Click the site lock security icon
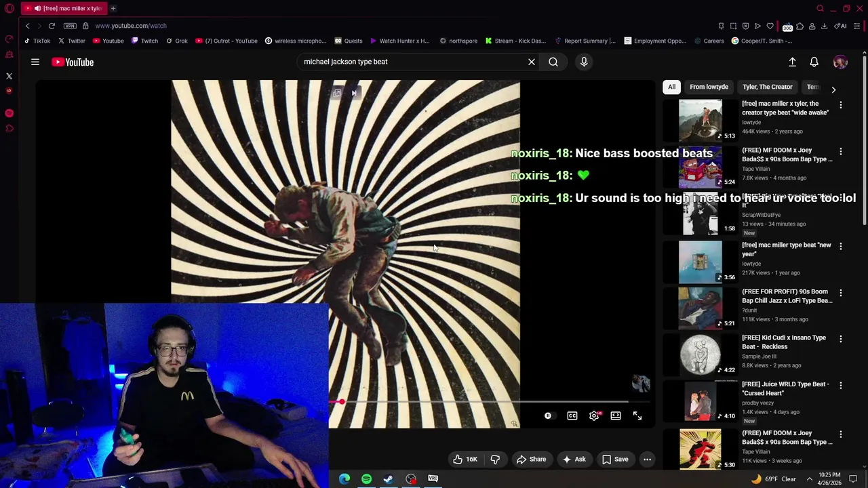The height and width of the screenshot is (488, 868). tap(85, 26)
